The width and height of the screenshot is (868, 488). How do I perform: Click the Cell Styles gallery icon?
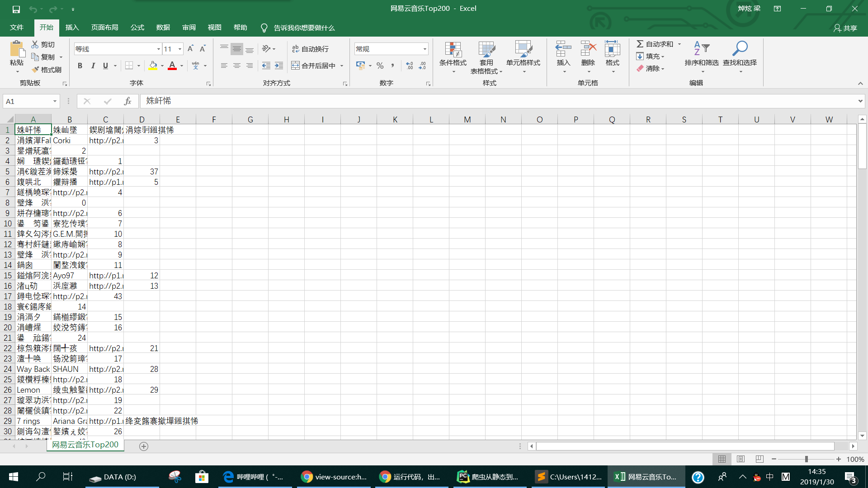pyautogui.click(x=523, y=49)
